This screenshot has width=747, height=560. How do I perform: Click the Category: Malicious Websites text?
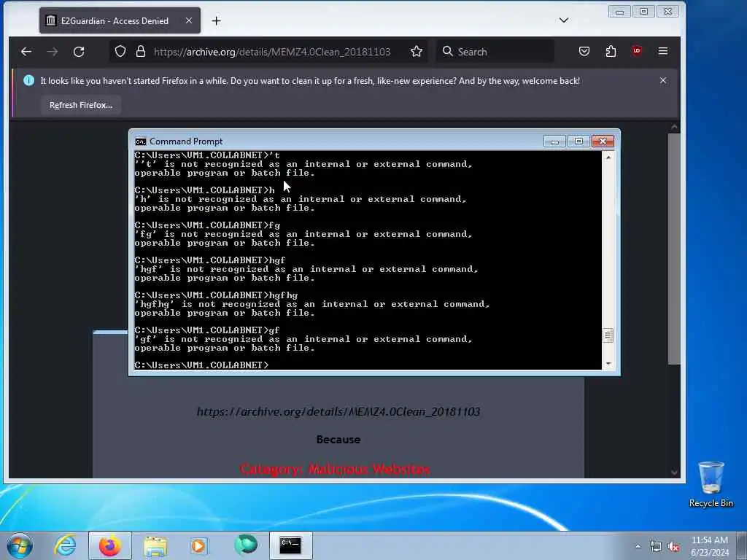335,469
